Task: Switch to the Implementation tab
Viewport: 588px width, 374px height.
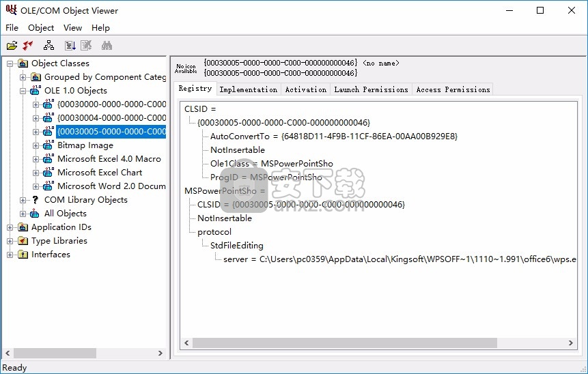Action: (249, 89)
